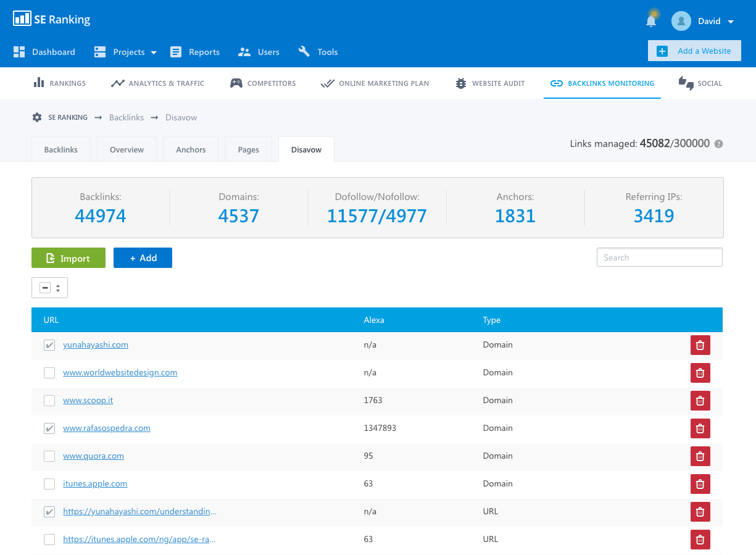Click Alexa value 1347893
The image size is (756, 555).
[380, 428]
